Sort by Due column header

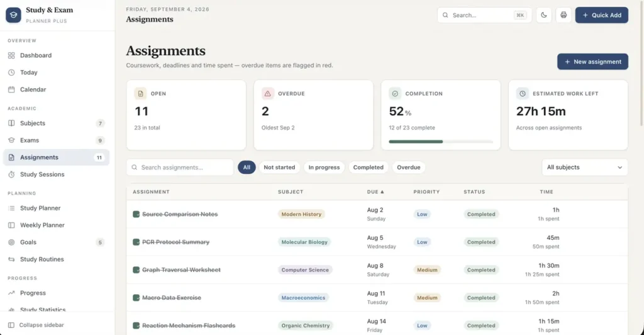375,192
